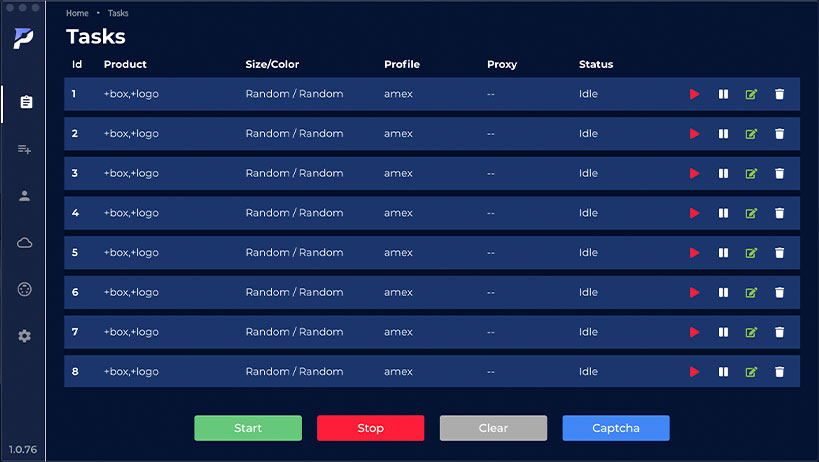819x462 pixels.
Task: Pause task 2
Action: coord(723,134)
